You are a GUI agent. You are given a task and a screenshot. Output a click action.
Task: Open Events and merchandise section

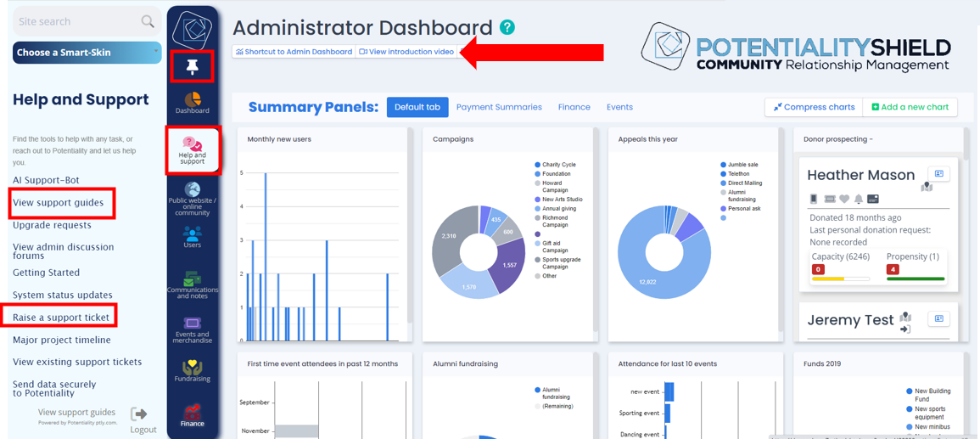pos(193,327)
